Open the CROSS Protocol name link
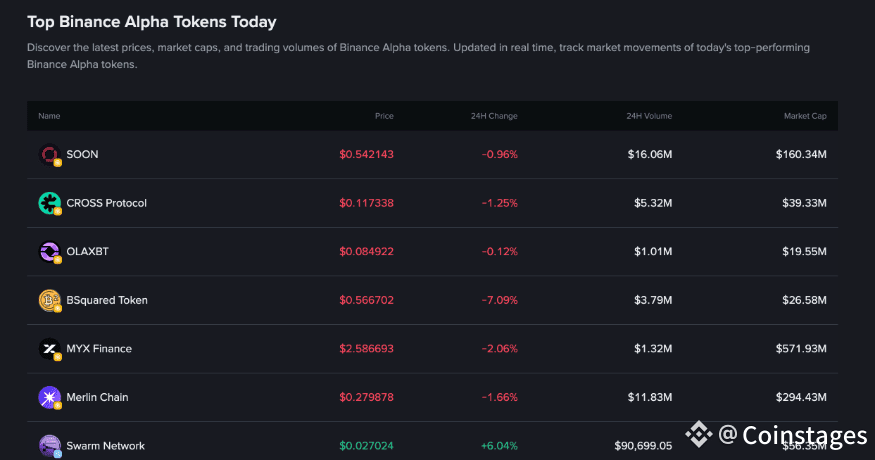Screen dimensions: 875x460 pyautogui.click(x=106, y=203)
